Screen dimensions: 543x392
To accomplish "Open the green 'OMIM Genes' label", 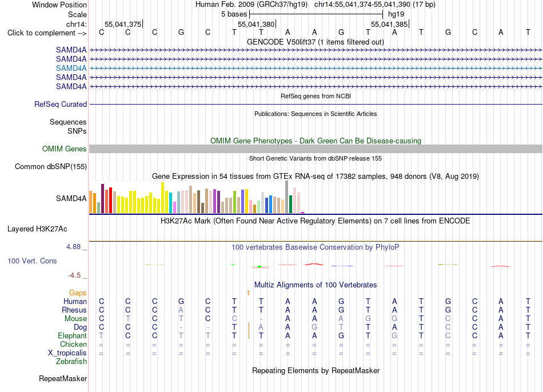I will point(64,149).
